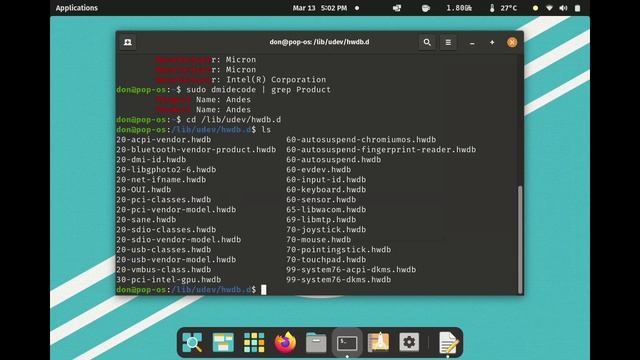Viewport: 640px width, 360px height.
Task: Click the CPU frequency 1.80GHz indicator
Action: tap(459, 8)
